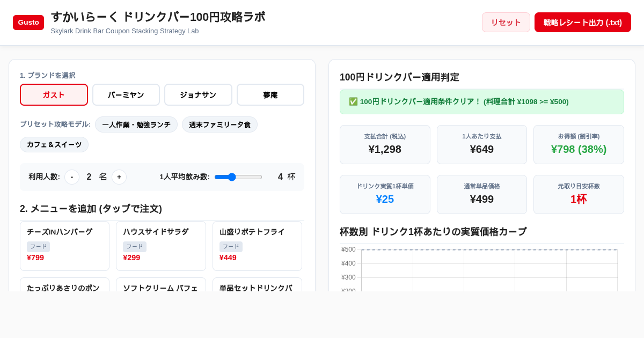Click the page title すかいらーく ドリンクバー100円攻略ラボ
Screen dimensions: 644x338
click(158, 17)
